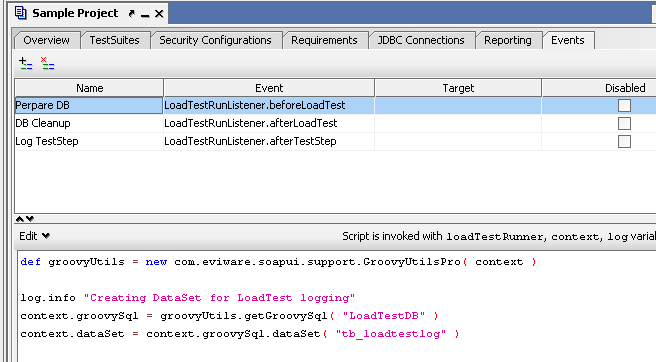Toggle Disabled checkbox for DB Cleanup

coord(624,123)
